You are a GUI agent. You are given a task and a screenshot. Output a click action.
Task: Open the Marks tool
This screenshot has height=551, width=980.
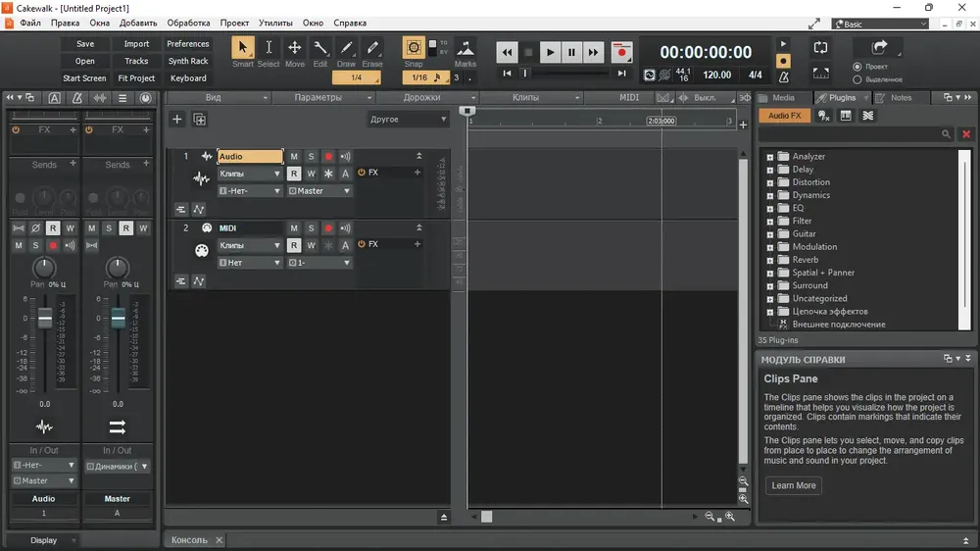point(465,49)
